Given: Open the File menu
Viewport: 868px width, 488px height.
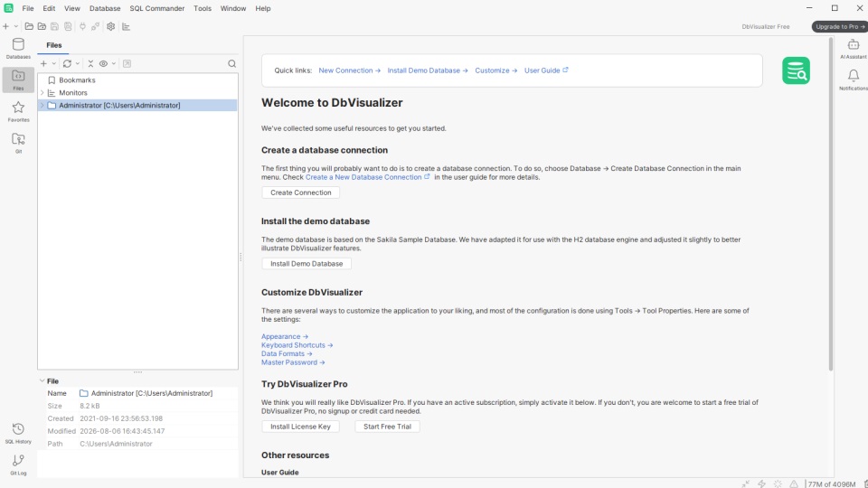Looking at the screenshot, I should click(x=28, y=8).
